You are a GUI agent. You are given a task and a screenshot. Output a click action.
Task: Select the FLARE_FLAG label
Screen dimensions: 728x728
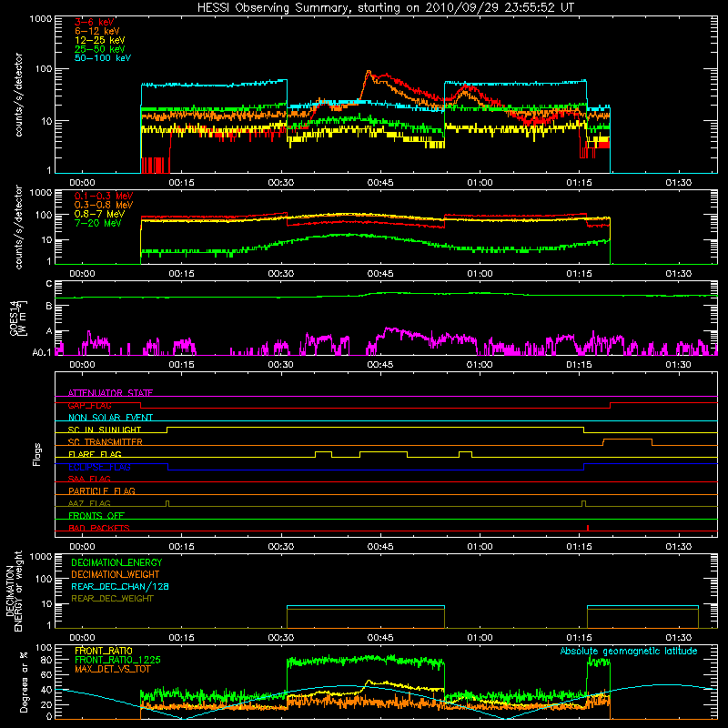95,454
